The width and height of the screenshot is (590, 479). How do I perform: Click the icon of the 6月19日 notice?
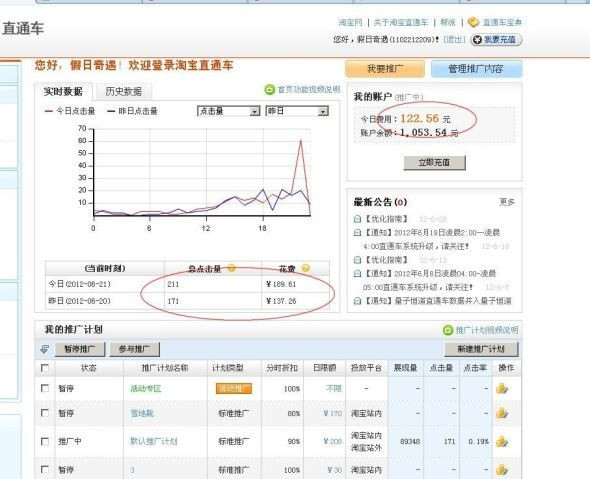(x=357, y=233)
